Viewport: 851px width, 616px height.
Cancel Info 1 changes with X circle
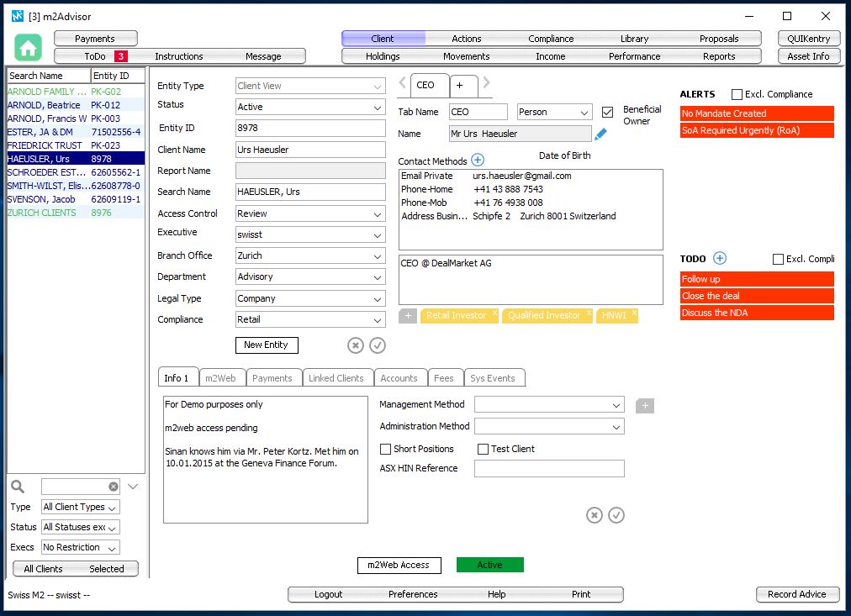click(x=595, y=514)
